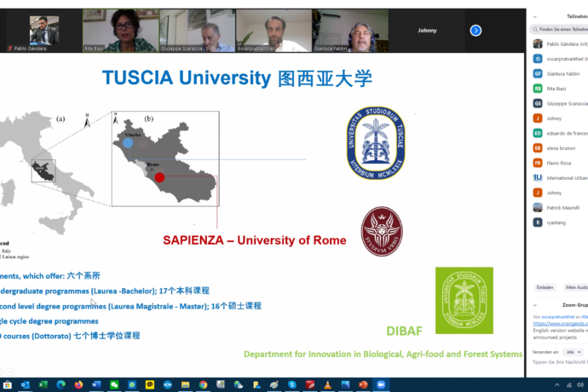Image resolution: width=588 pixels, height=392 pixels.
Task: Open the PDF reader from the taskbar
Action: click(x=309, y=385)
